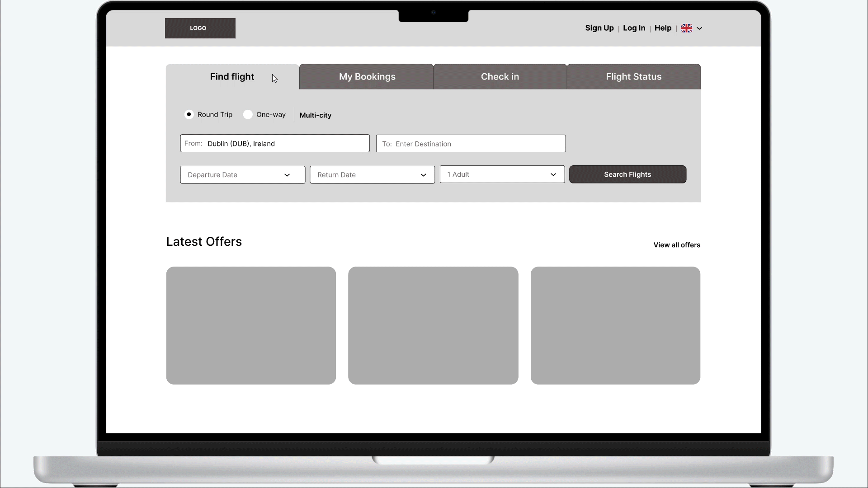Switch to the Flight Status tab
The width and height of the screenshot is (868, 488).
634,76
